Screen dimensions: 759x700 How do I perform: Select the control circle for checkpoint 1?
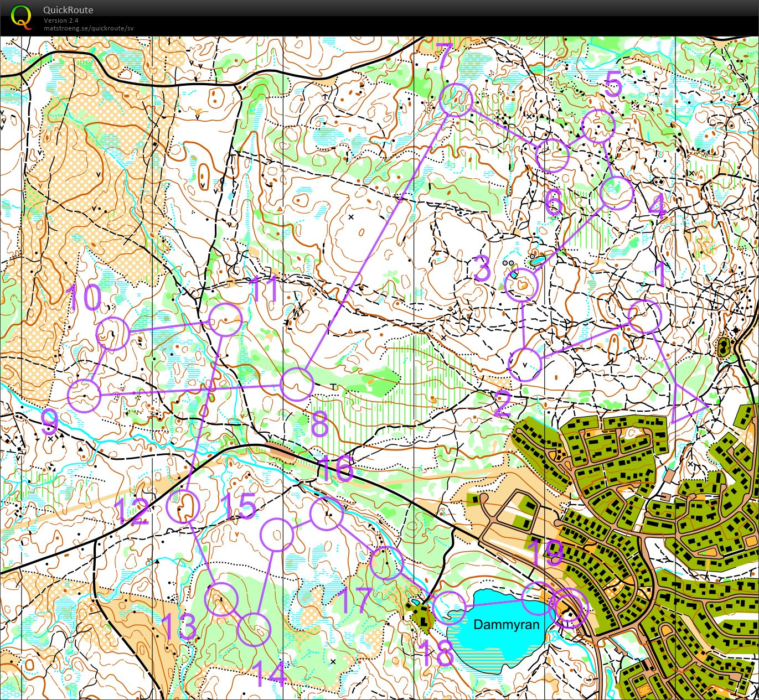pos(646,317)
